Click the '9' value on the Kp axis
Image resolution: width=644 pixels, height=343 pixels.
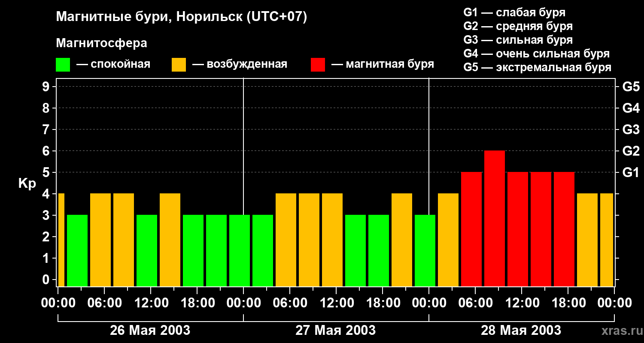(x=47, y=87)
